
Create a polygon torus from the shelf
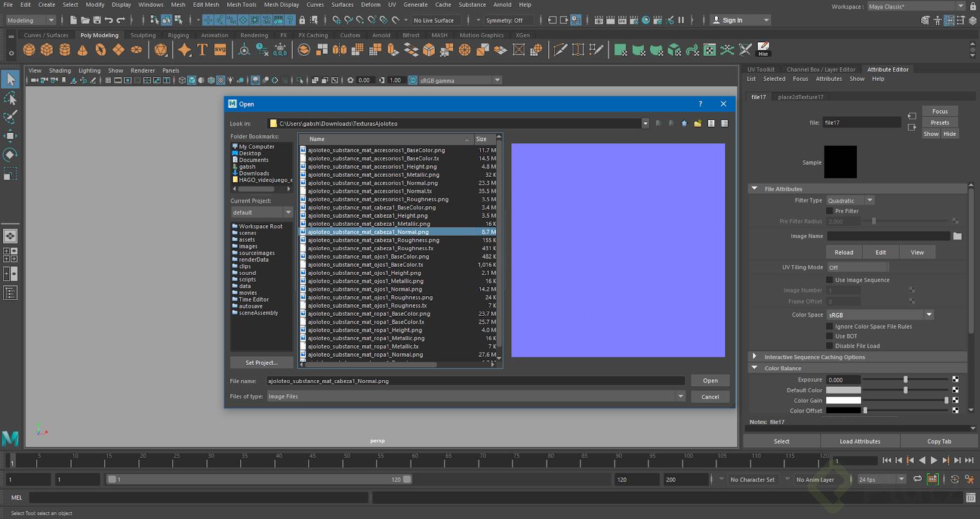click(100, 50)
